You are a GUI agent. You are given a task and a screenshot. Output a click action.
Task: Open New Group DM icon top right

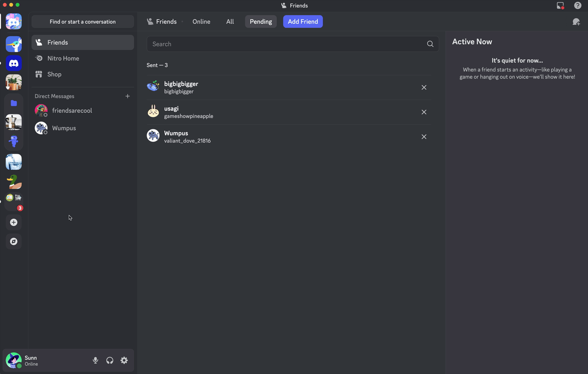[576, 22]
